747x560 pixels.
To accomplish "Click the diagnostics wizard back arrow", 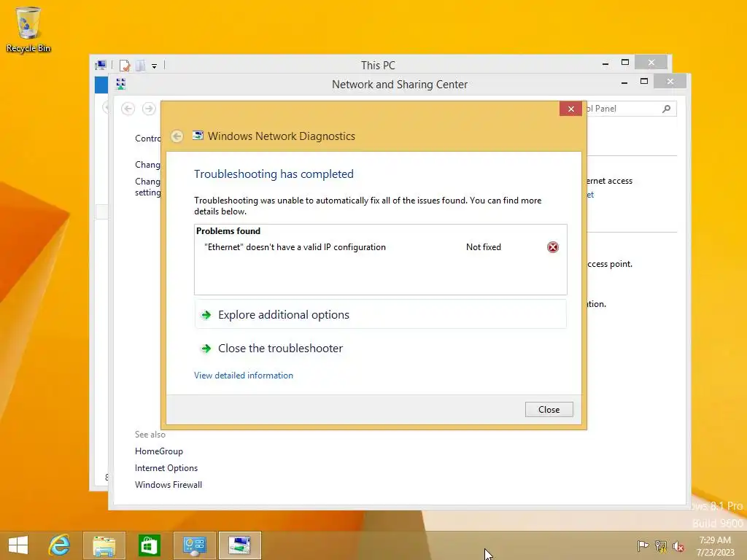I will coord(177,136).
